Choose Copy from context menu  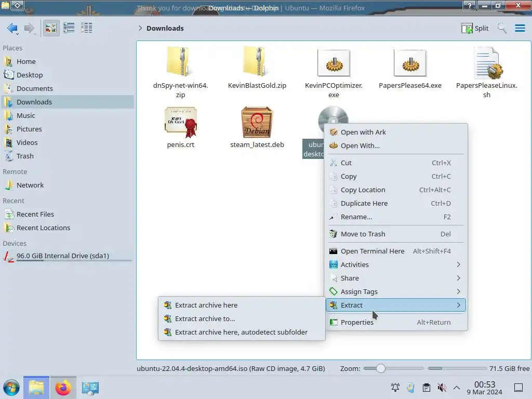pyautogui.click(x=396, y=177)
